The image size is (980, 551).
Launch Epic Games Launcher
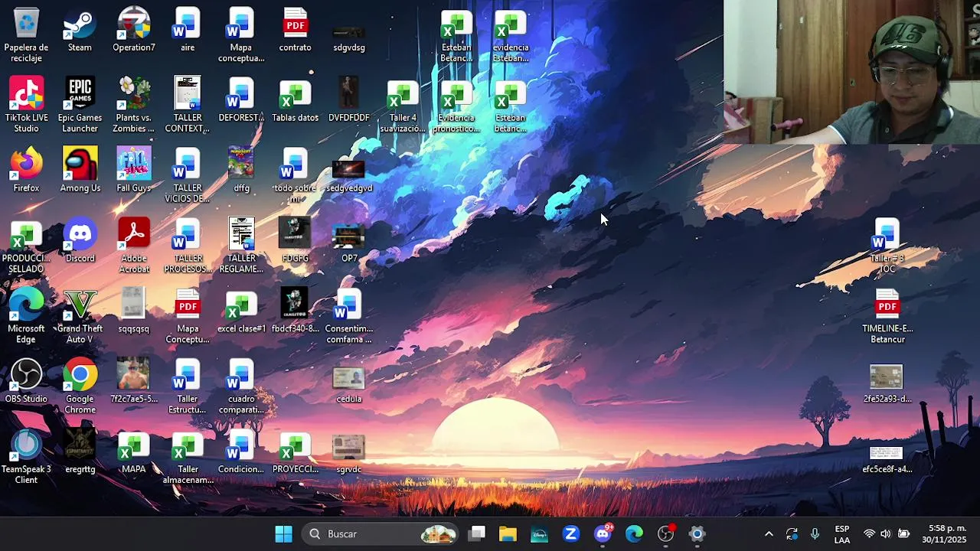80,105
